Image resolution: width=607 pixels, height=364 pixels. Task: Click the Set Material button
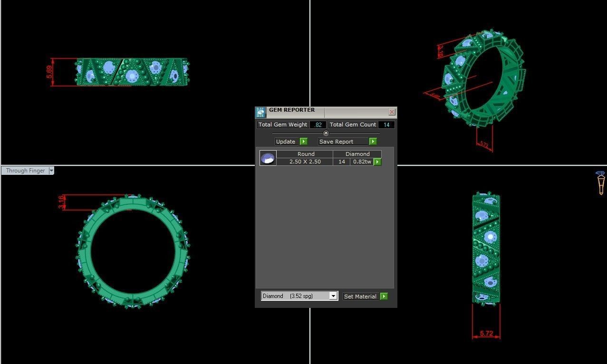(360, 296)
